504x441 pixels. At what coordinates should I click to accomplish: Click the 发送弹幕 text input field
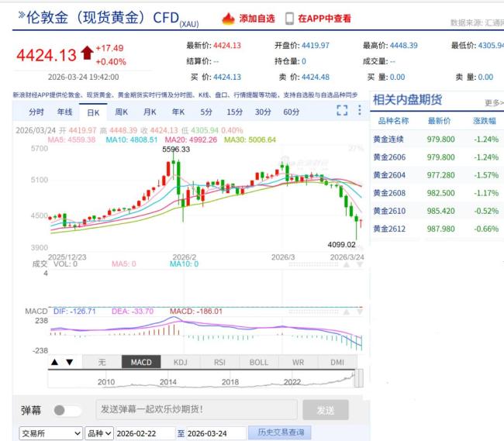pyautogui.click(x=196, y=409)
